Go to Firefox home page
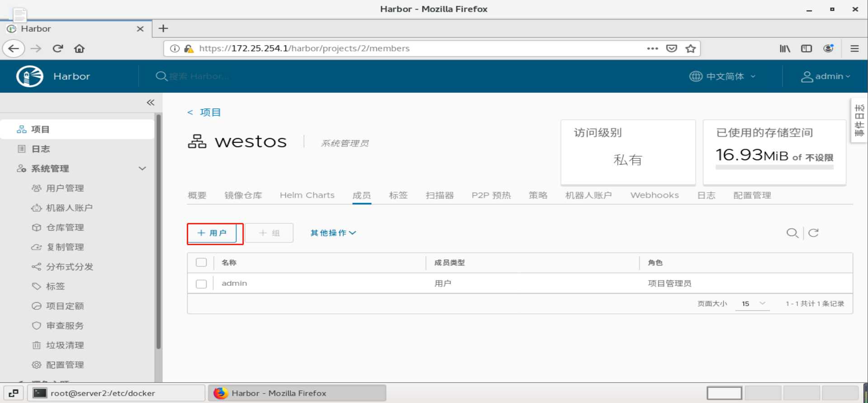The width and height of the screenshot is (868, 403). click(x=79, y=48)
